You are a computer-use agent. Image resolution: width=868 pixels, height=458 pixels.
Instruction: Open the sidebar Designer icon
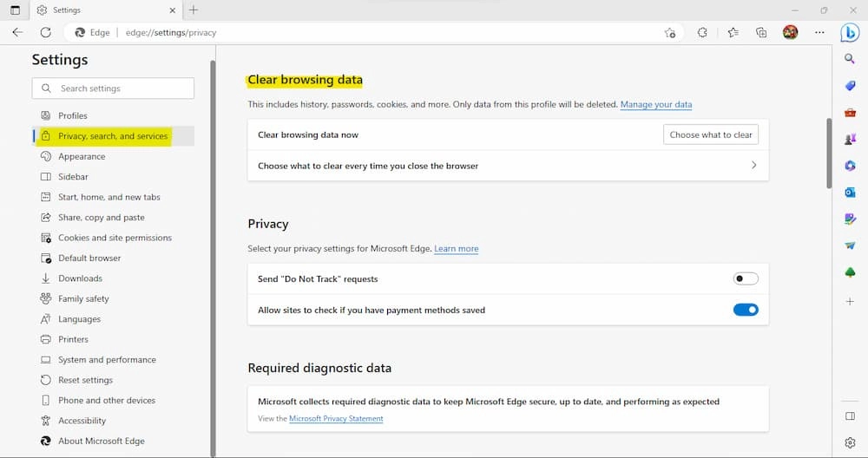point(850,219)
